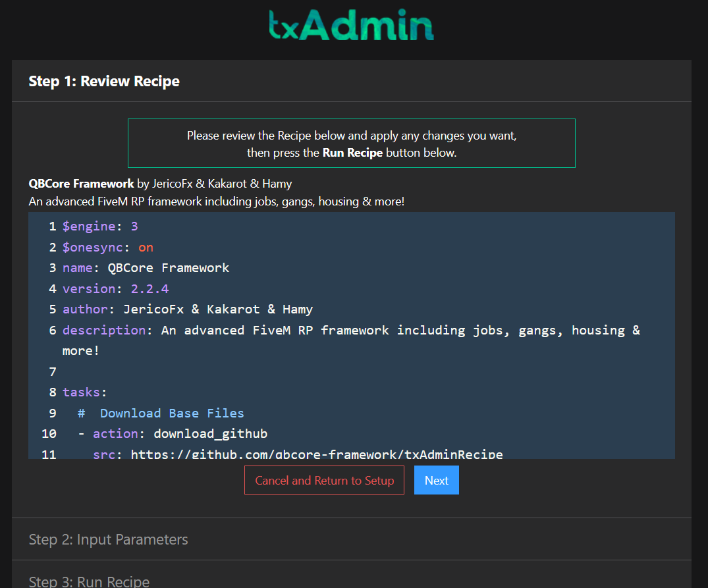The image size is (708, 588).
Task: Click the github src URL line
Action: click(x=298, y=454)
